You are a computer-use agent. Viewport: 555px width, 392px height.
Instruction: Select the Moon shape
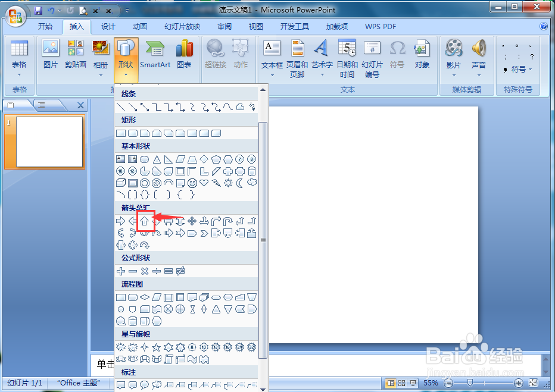[240, 183]
